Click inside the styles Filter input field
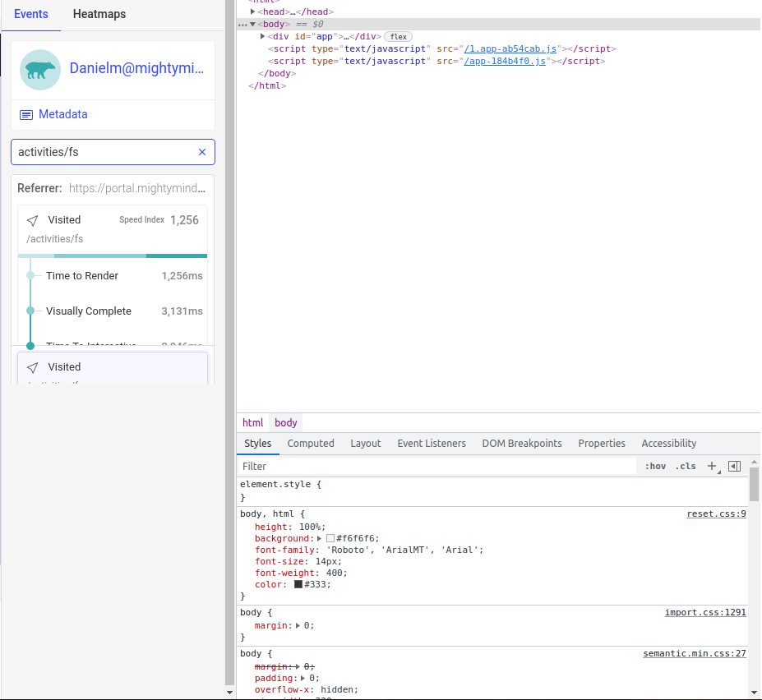The height and width of the screenshot is (700, 762). coord(329,466)
